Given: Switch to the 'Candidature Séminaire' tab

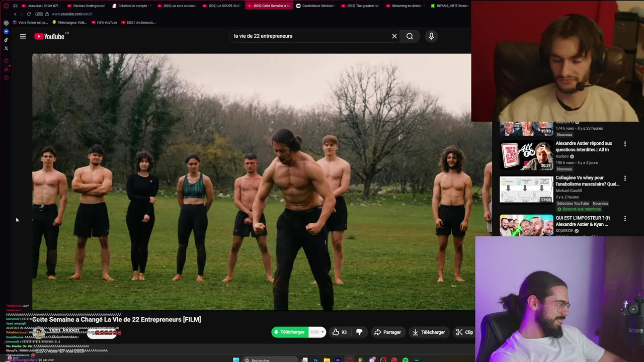Looking at the screenshot, I should (315, 6).
